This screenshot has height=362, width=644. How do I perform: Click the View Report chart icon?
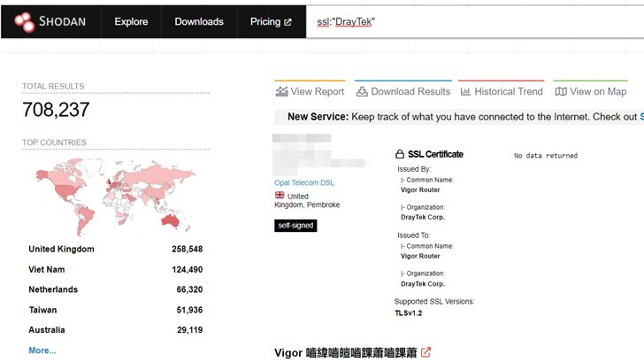[281, 92]
